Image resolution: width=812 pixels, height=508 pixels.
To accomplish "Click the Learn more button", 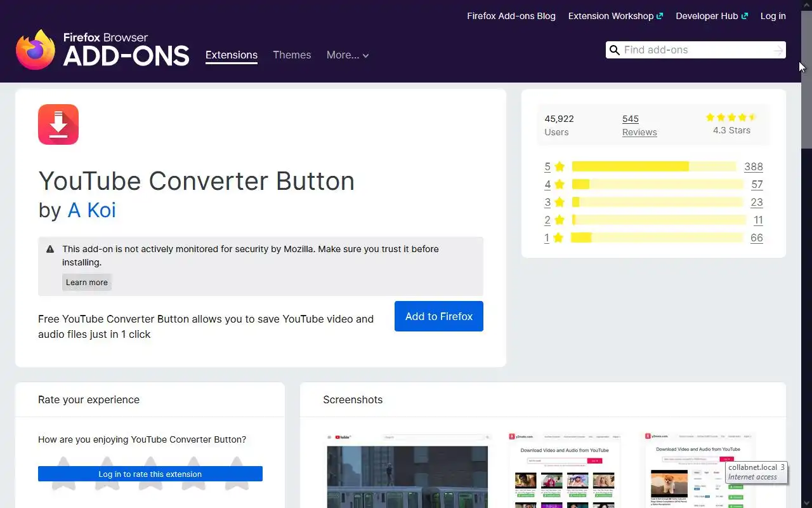I will tap(87, 283).
